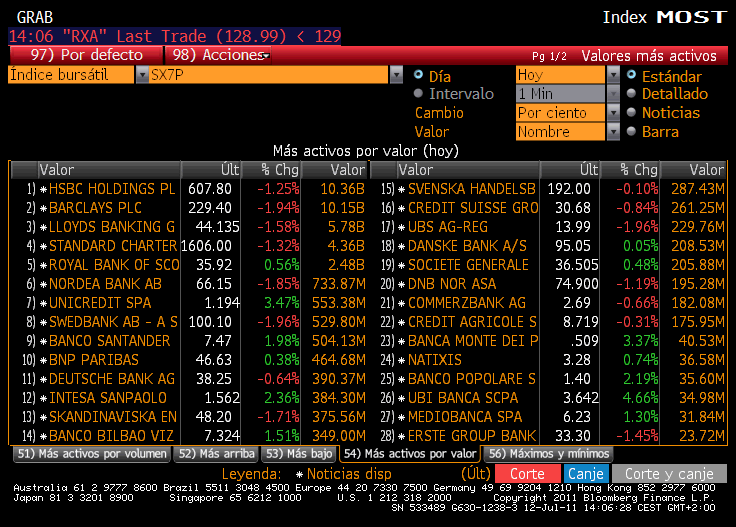Open the Índice bursátil type dropdown arrow
736x527 pixels.
(x=142, y=75)
